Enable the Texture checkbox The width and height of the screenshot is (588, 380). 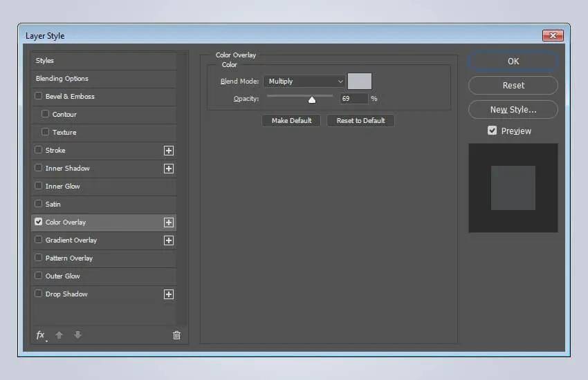coord(46,132)
